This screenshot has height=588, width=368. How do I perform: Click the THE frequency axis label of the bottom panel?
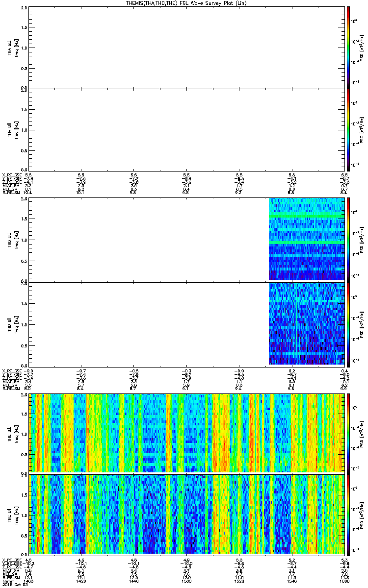click(x=16, y=514)
